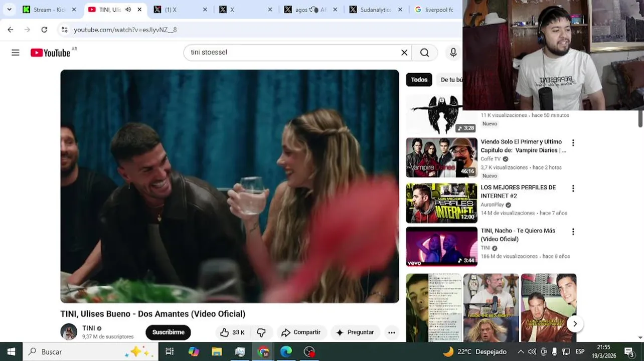This screenshot has height=361, width=644.
Task: Click the AuronPlay Perfiles thumbnail
Action: 441,203
